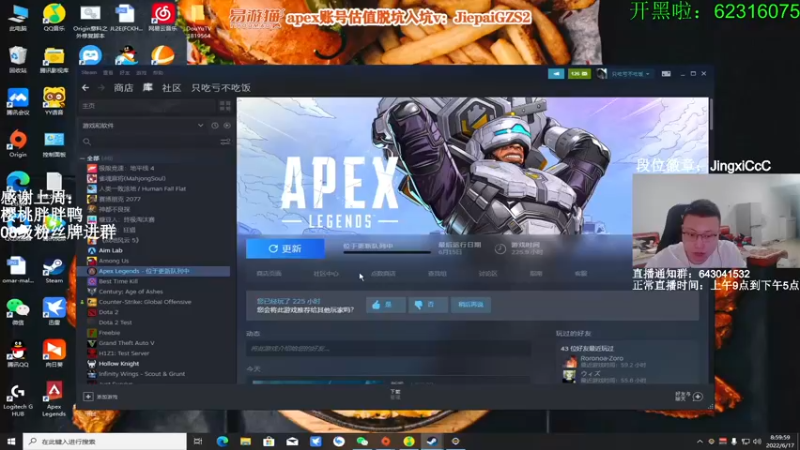Screen dimensions: 800x450
Task: Click the Steam profile avatar
Action: pos(602,74)
